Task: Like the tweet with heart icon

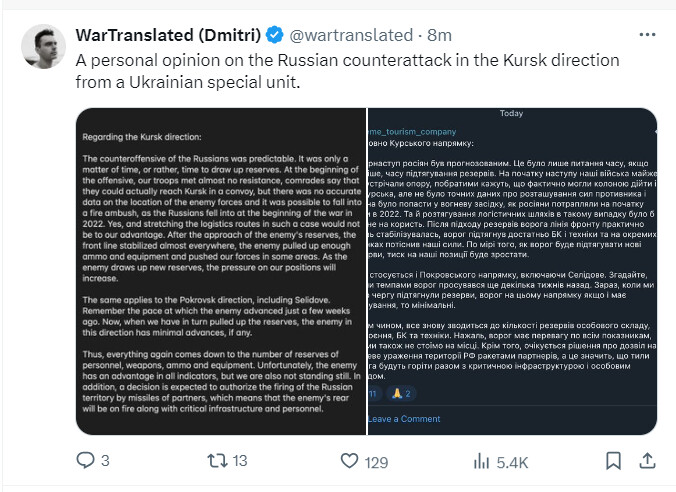Action: (x=349, y=461)
